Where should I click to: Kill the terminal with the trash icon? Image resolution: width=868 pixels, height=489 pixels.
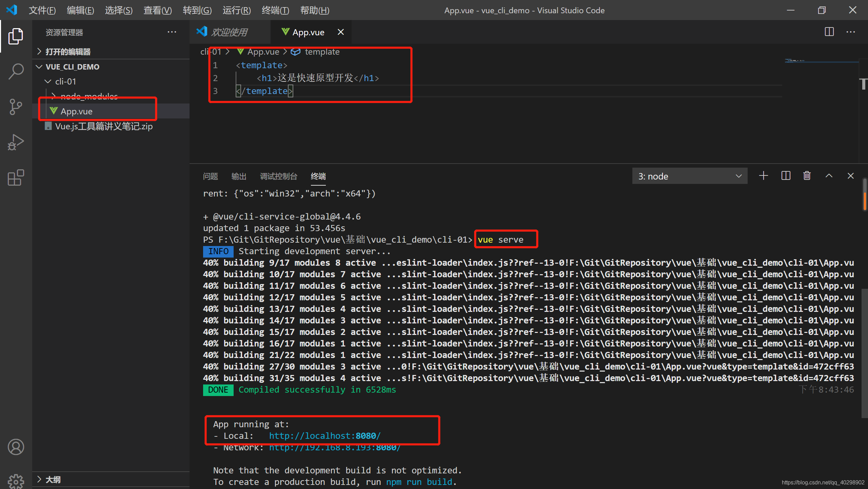pos(807,176)
